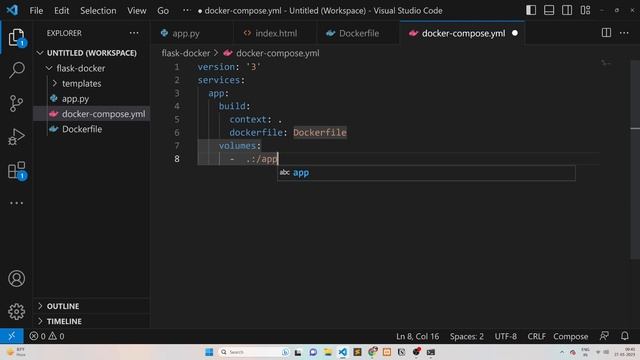Click the VS Code logo in the title bar

[12, 10]
